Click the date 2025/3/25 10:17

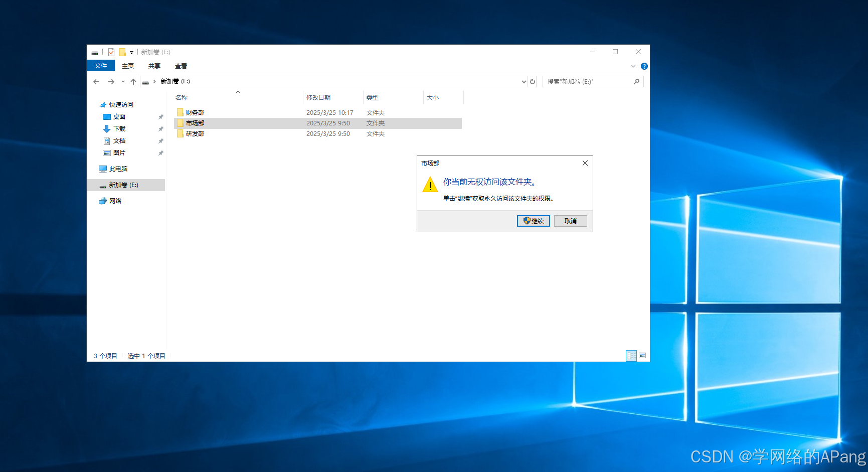330,113
